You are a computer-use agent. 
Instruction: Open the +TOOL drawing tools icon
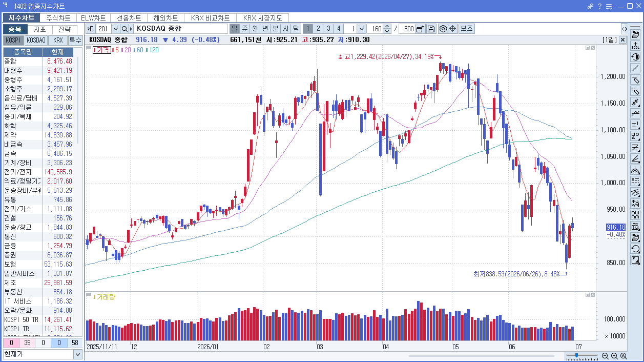tap(635, 45)
